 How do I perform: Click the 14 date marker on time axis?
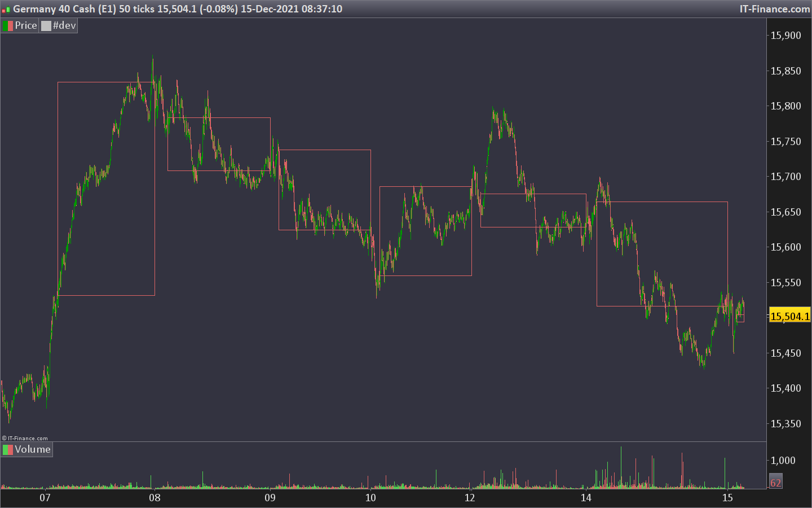[586, 497]
